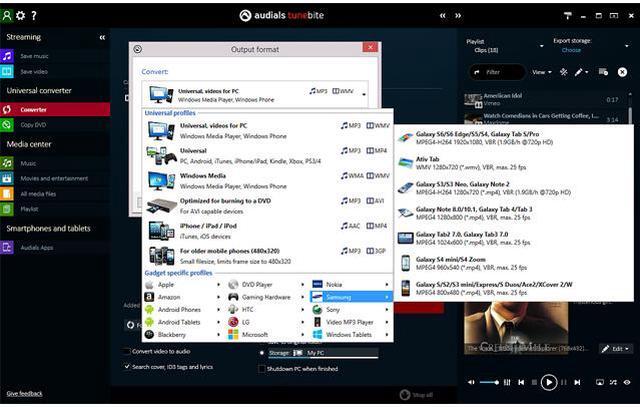640x407 pixels.
Task: Click the Sony brand icon
Action: click(317, 309)
